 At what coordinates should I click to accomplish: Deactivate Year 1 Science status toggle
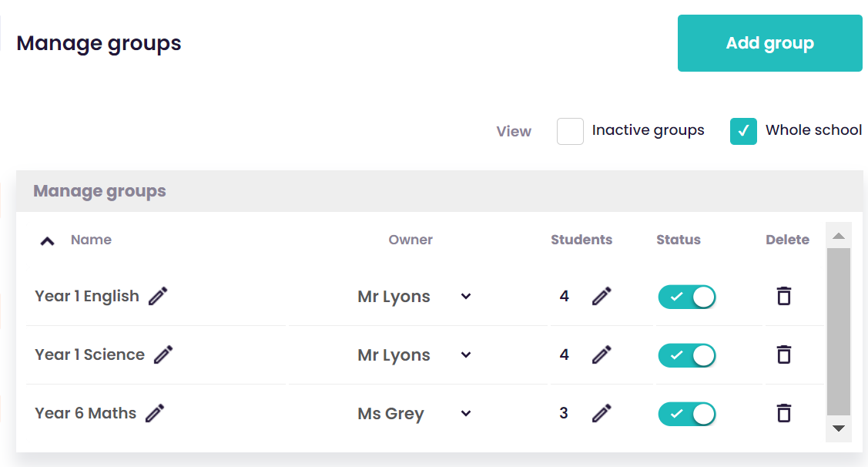pos(687,356)
